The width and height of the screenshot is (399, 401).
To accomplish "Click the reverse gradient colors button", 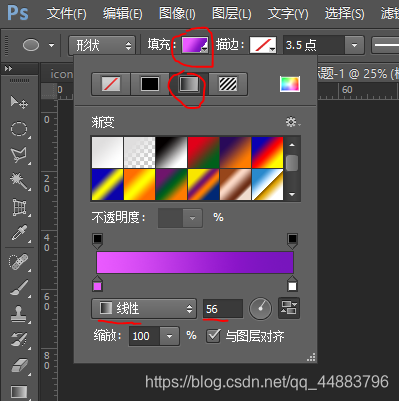I will (x=289, y=308).
